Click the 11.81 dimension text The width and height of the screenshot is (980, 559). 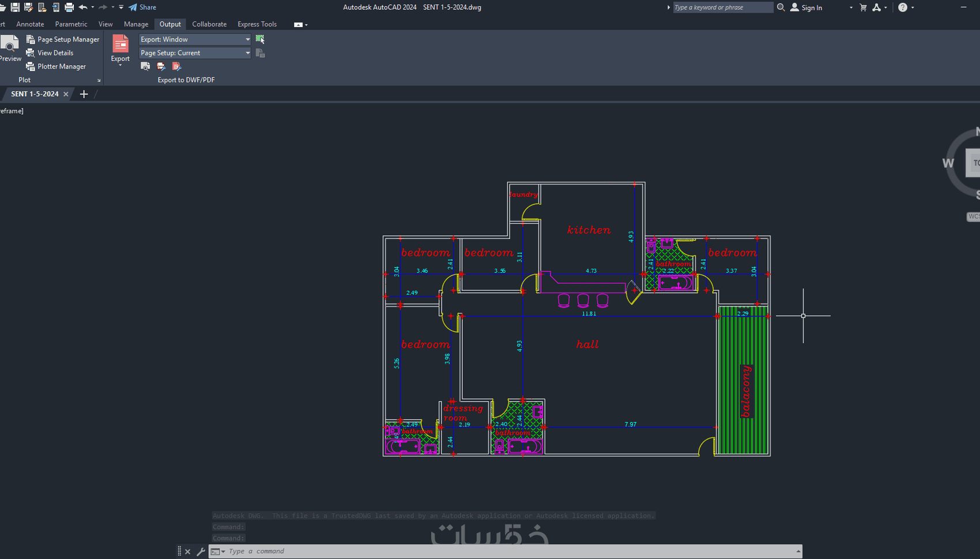click(x=589, y=314)
